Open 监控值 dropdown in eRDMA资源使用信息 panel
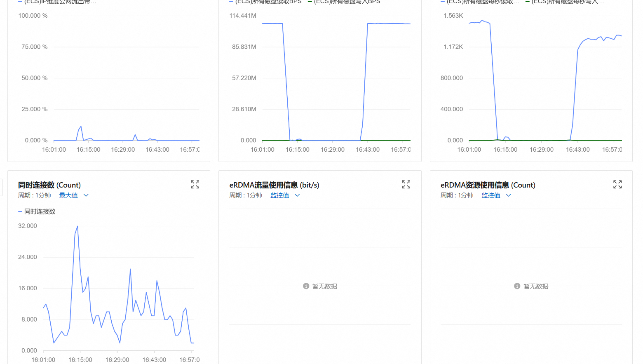 (496, 195)
